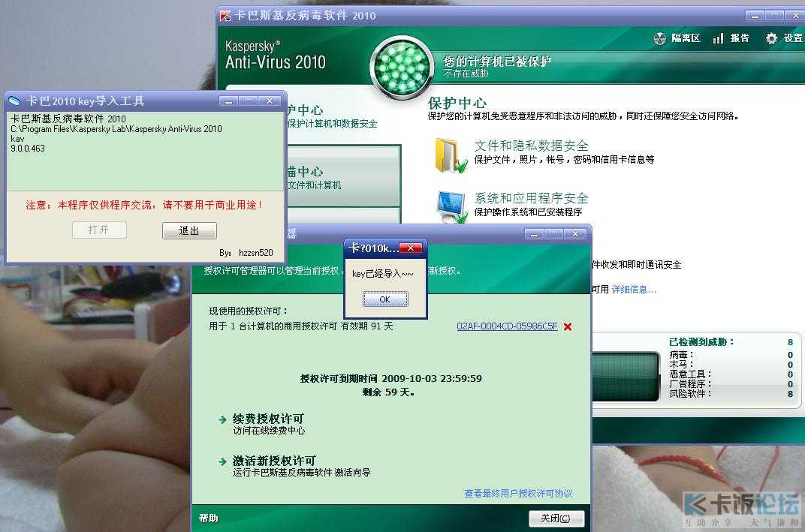Click the 不存在威胁 status subtitle
805x532 pixels.
tap(466, 74)
